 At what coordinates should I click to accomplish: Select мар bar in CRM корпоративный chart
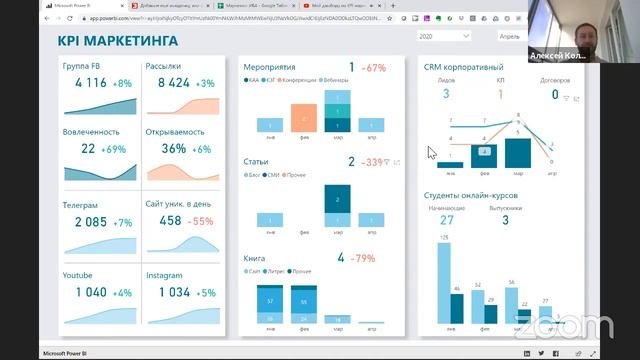point(518,153)
